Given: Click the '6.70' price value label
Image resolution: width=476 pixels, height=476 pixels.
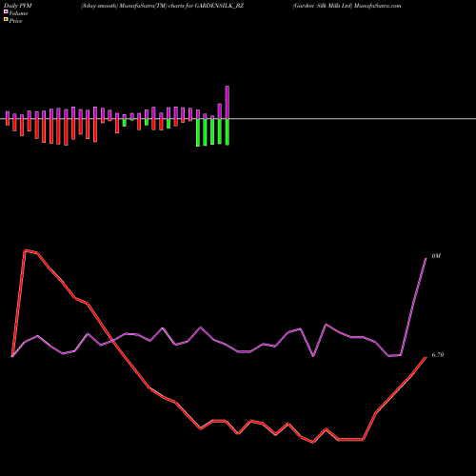Looking at the screenshot, I should tap(438, 355).
